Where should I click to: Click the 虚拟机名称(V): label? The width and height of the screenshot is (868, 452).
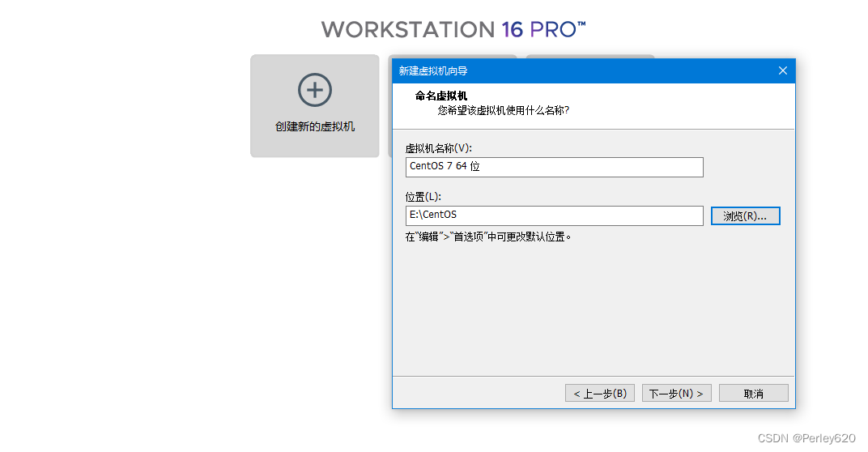click(x=438, y=148)
